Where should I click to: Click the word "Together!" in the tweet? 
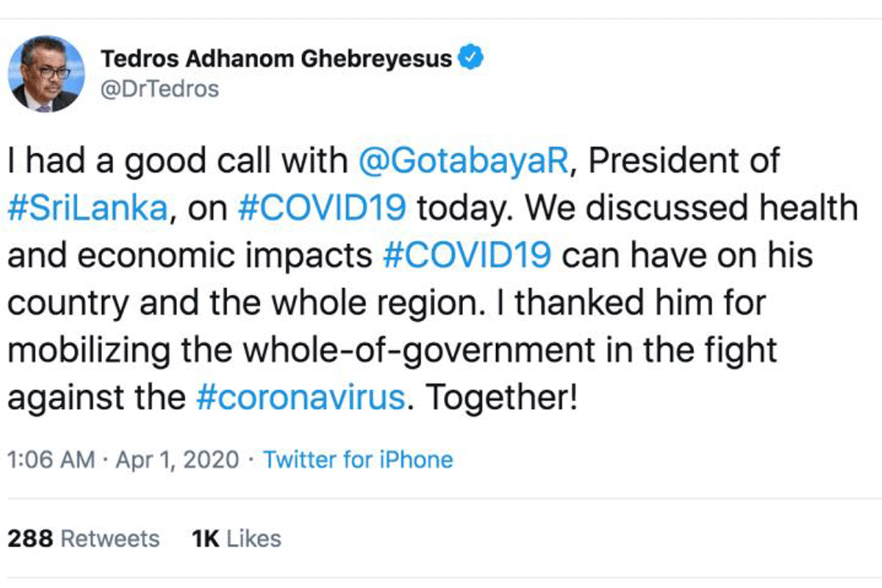[497, 397]
